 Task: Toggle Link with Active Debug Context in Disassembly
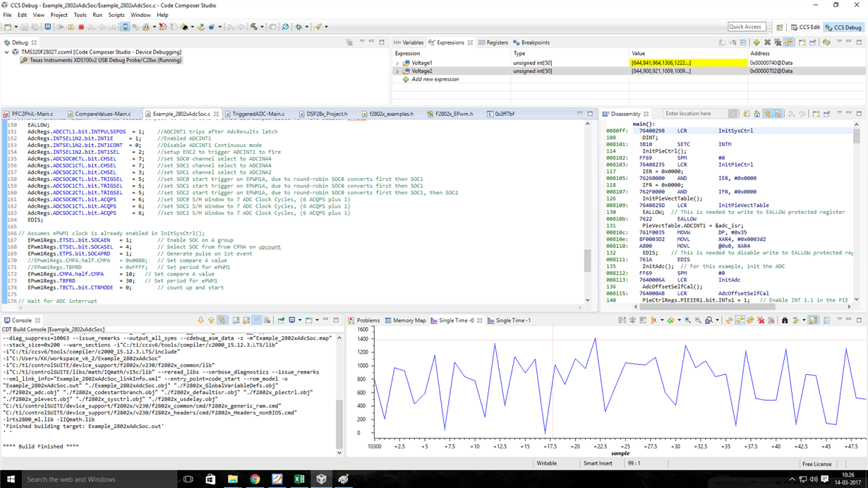point(767,114)
